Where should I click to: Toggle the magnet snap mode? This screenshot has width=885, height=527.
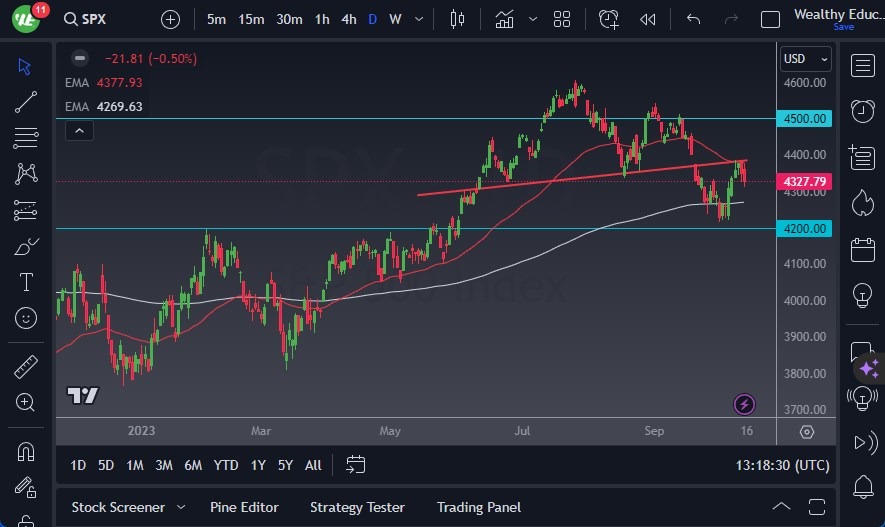(26, 451)
